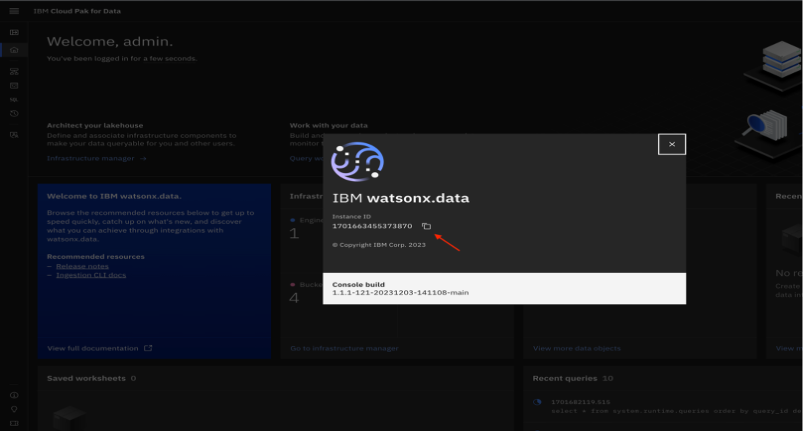The image size is (804, 432).
Task: Open the Release notes link
Action: pyautogui.click(x=80, y=266)
